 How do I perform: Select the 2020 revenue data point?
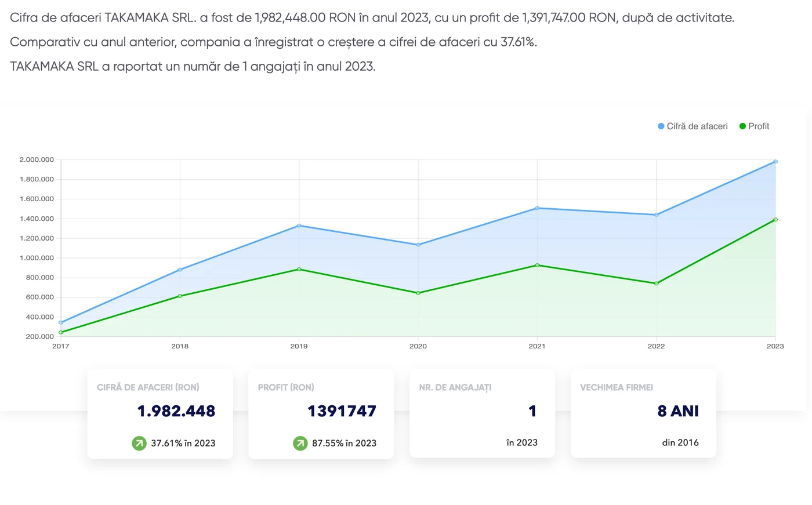click(x=418, y=245)
